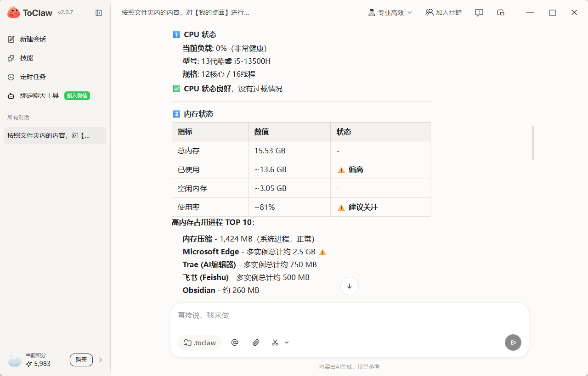Open the paperclip attachment icon

[256, 342]
